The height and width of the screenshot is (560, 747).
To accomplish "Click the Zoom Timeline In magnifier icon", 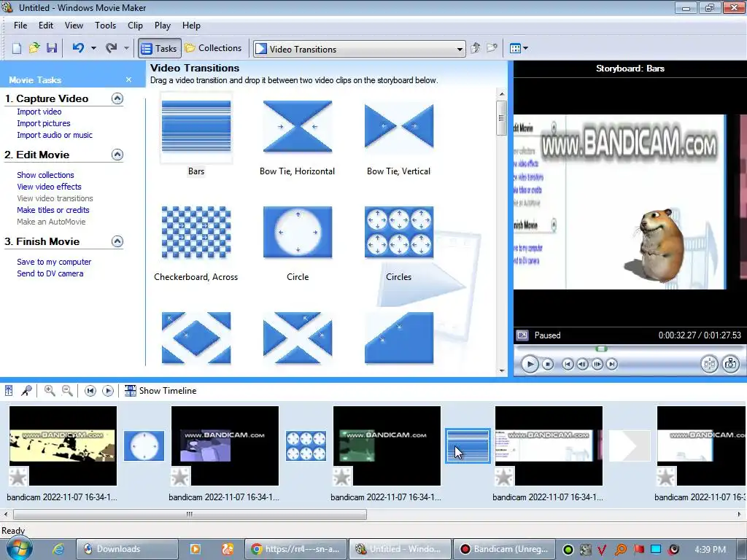I will 50,391.
